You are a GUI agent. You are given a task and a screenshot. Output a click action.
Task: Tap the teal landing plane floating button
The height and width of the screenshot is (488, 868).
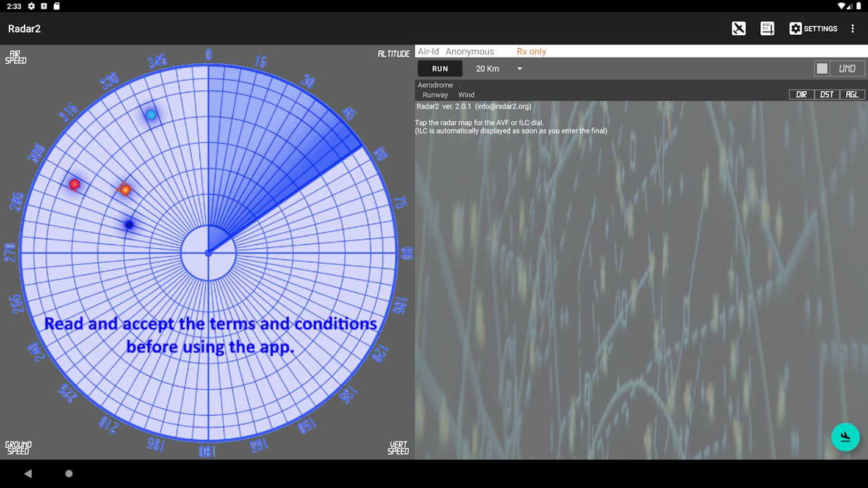point(845,437)
